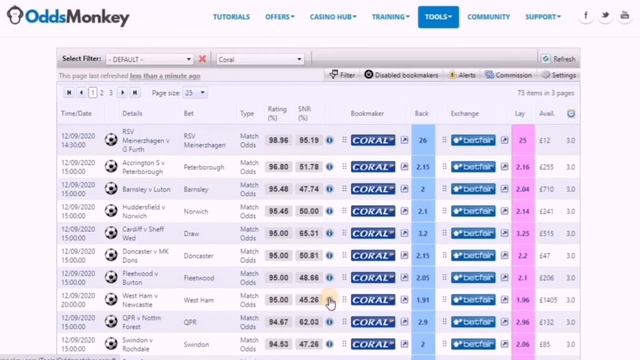Open the OddsMonkey home logo
The height and width of the screenshot is (360, 640).
pos(68,16)
